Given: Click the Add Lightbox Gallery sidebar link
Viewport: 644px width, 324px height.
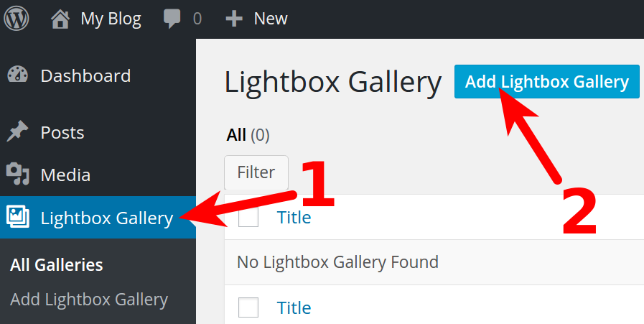Looking at the screenshot, I should point(89,300).
